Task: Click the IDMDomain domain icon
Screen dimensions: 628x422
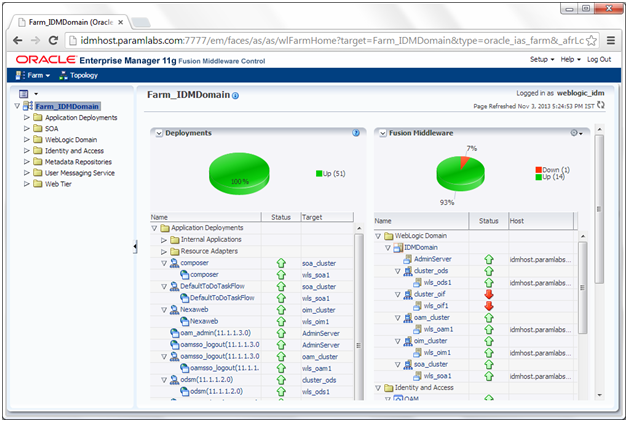Action: coord(398,248)
